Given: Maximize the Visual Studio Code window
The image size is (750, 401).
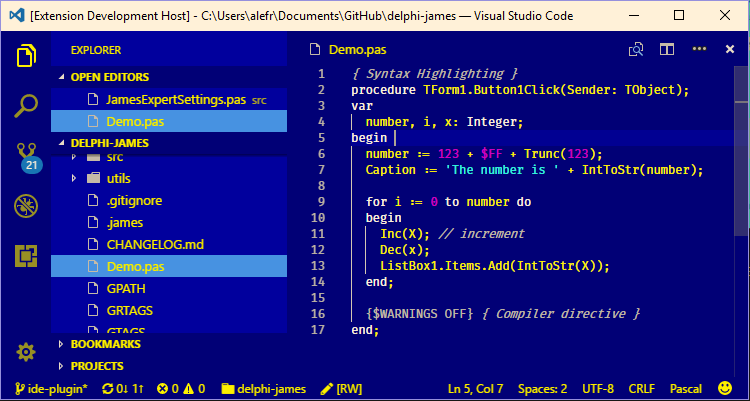Looking at the screenshot, I should (679, 16).
